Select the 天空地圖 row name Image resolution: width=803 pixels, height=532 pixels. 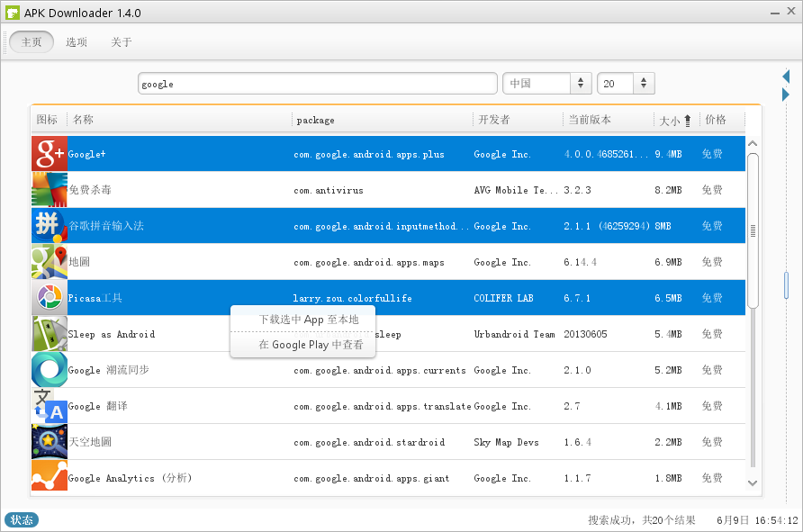(x=90, y=442)
